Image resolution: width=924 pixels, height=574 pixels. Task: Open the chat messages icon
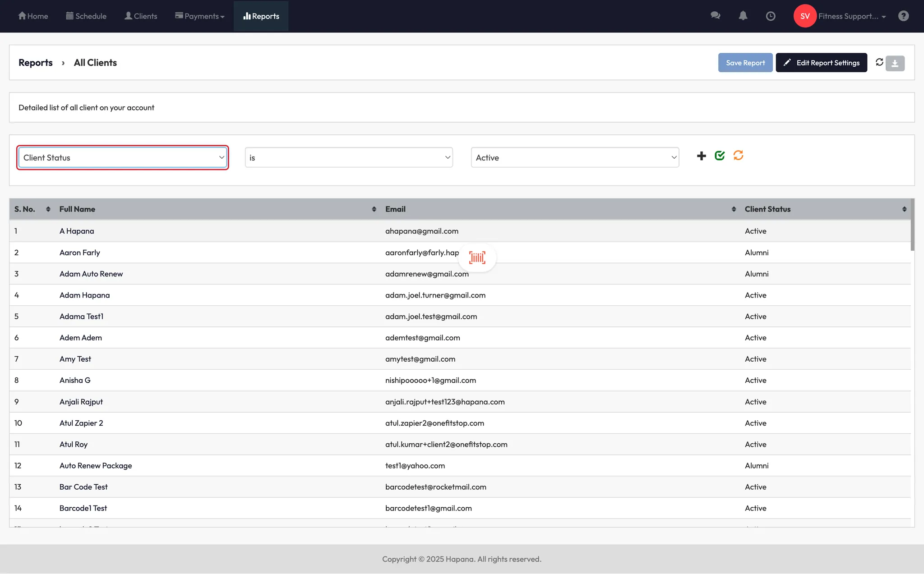[715, 16]
